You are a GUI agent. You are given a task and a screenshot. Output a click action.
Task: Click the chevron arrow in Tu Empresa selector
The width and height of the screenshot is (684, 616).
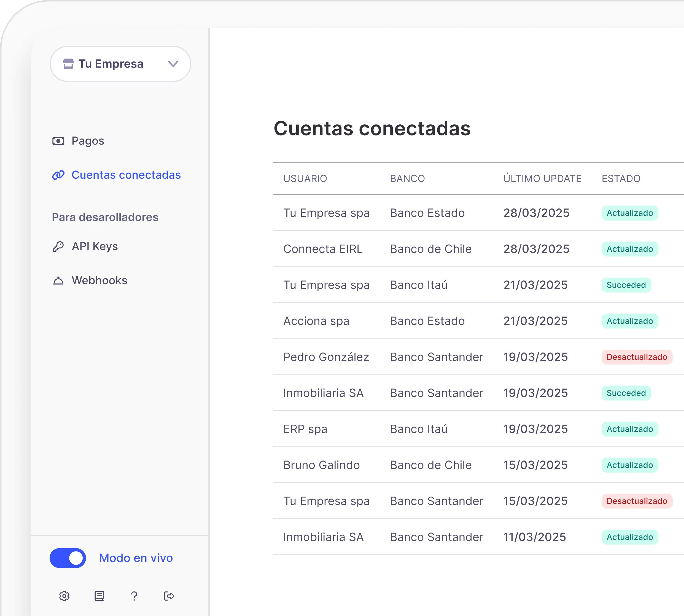(x=173, y=64)
